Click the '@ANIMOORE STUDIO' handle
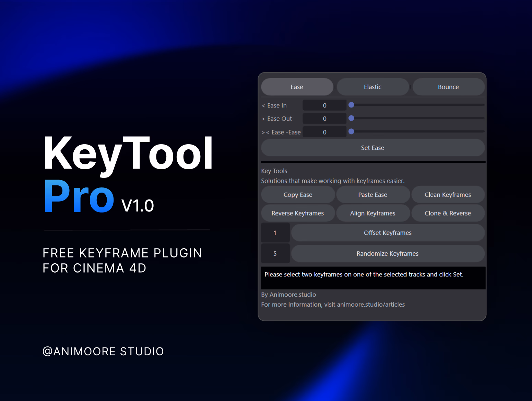This screenshot has height=401, width=532. pos(103,352)
